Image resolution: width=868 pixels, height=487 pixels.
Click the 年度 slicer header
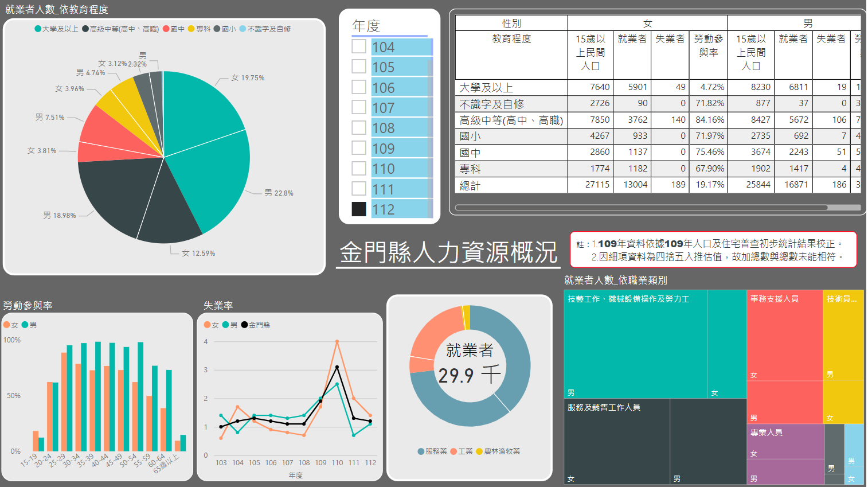click(x=366, y=26)
